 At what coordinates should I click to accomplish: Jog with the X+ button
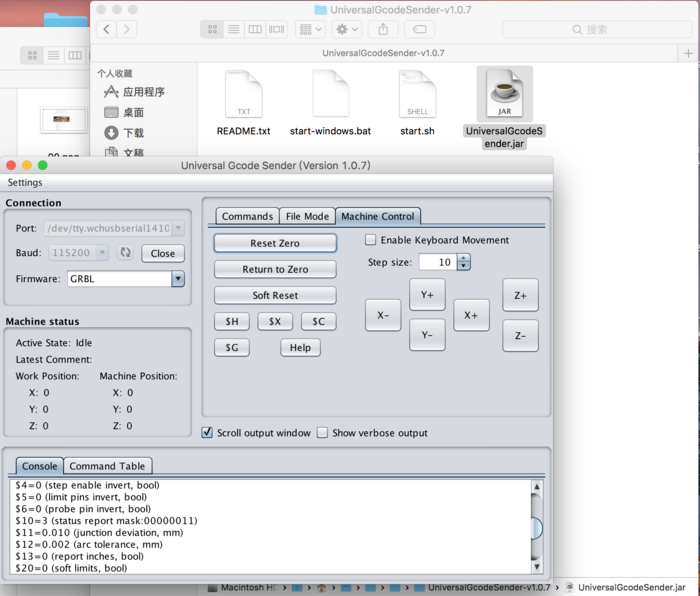click(471, 315)
